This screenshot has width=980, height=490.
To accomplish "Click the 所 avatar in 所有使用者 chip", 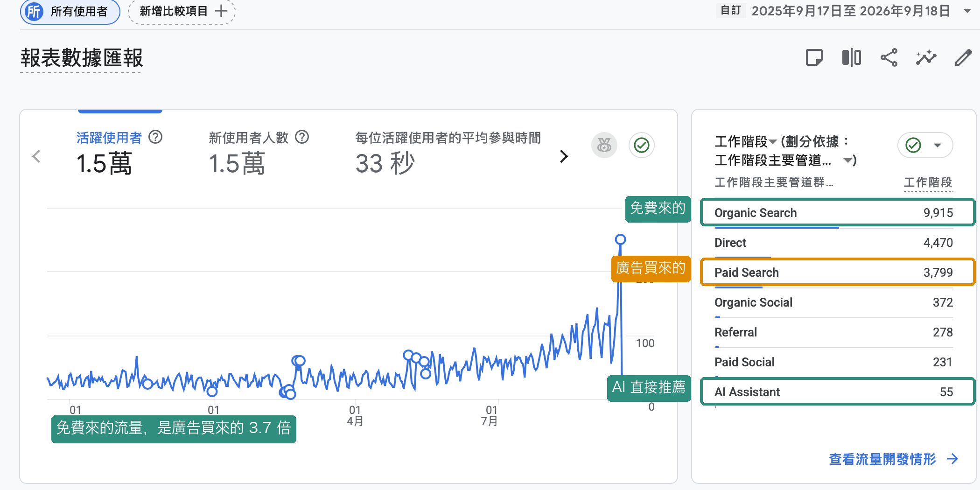I will point(34,11).
